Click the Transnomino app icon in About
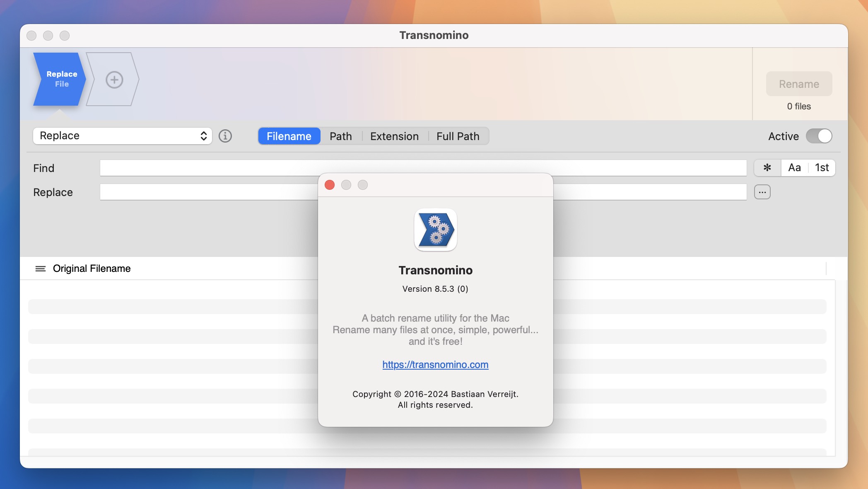 (x=435, y=230)
